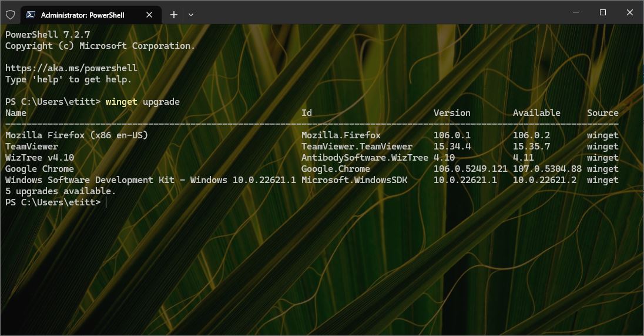Click the Available column header
The height and width of the screenshot is (336, 644).
point(536,113)
